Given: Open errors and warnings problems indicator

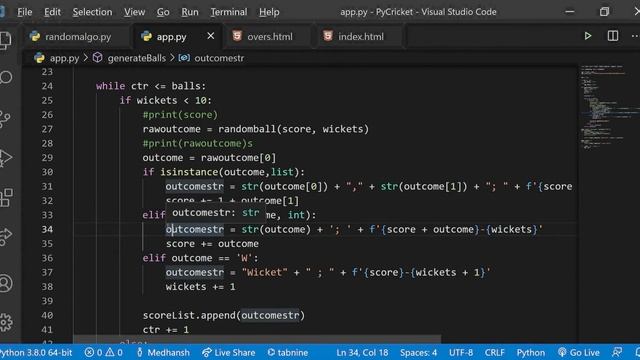Looking at the screenshot, I should 104,352.
